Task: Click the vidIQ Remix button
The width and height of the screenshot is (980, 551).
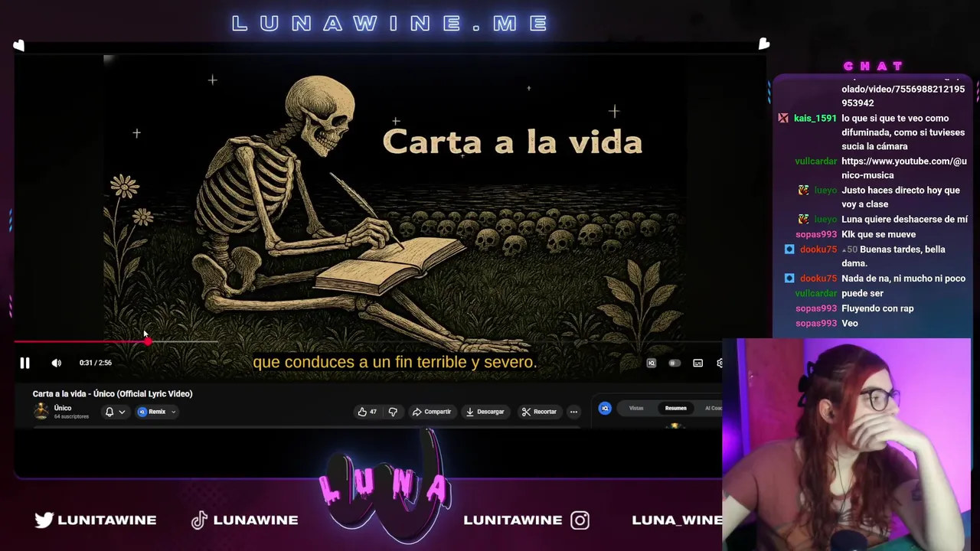Action: click(152, 412)
